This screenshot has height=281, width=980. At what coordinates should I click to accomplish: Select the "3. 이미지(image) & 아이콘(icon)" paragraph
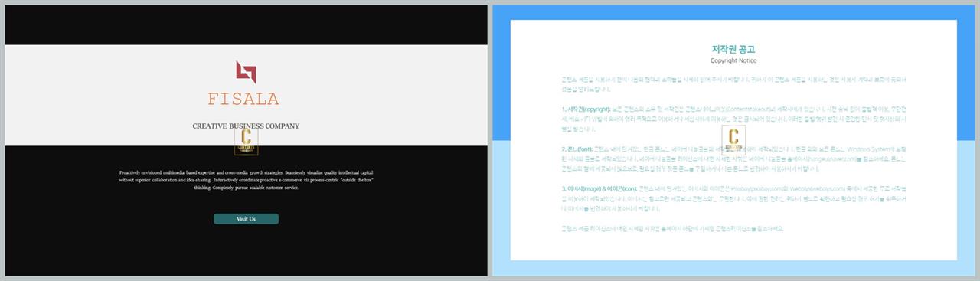733,199
